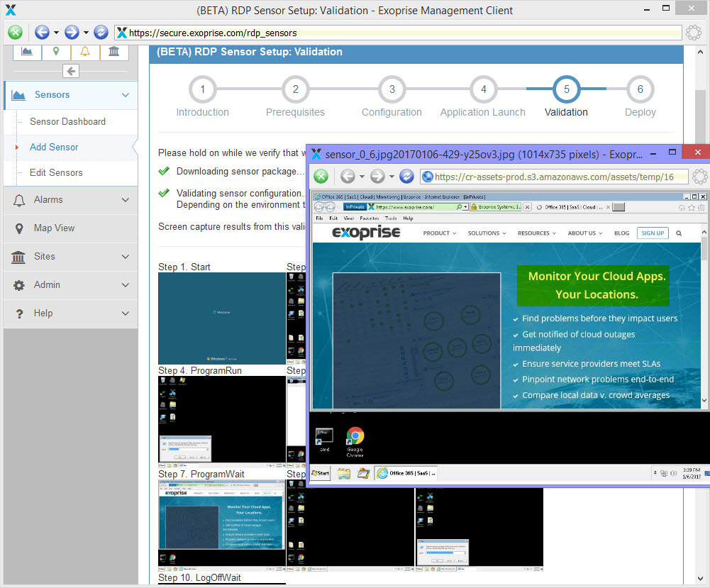Click green stop button in popup window

click(321, 176)
